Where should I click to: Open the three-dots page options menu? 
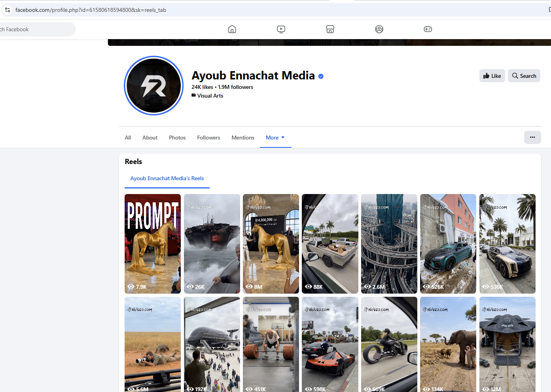point(532,138)
